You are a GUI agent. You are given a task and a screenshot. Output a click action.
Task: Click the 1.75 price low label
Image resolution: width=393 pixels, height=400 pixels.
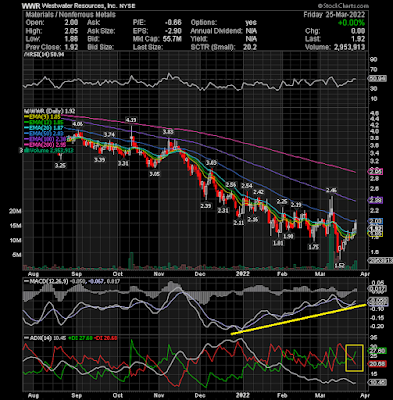click(x=314, y=247)
